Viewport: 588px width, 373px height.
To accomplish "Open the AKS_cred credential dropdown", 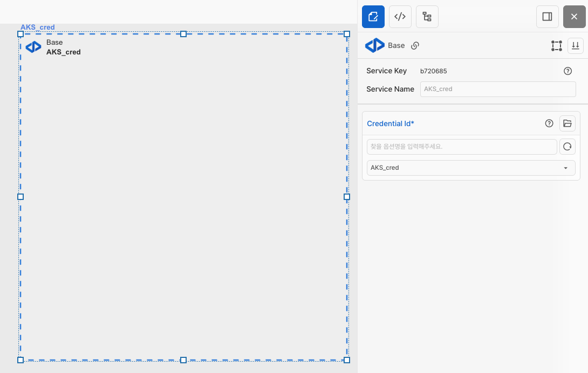I will [x=471, y=168].
